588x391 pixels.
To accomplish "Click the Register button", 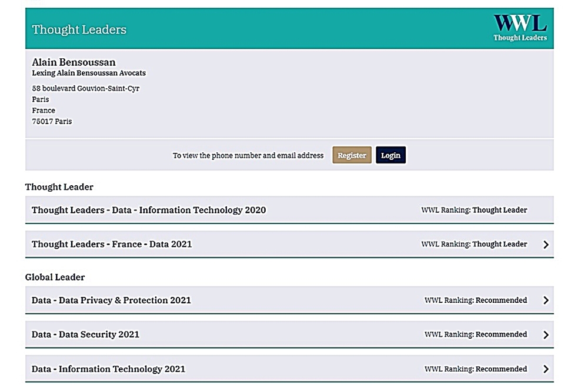I will click(x=352, y=155).
